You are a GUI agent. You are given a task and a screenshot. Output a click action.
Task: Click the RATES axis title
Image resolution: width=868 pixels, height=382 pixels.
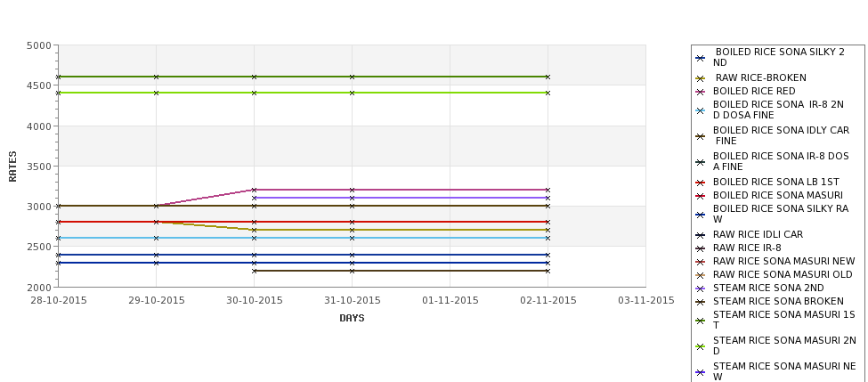tap(12, 167)
